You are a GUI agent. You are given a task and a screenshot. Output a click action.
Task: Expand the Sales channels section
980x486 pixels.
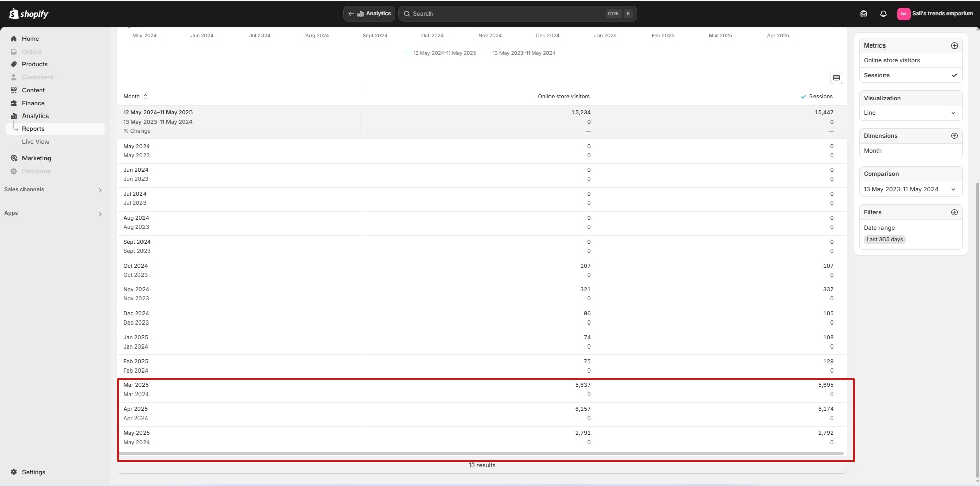[x=100, y=190]
